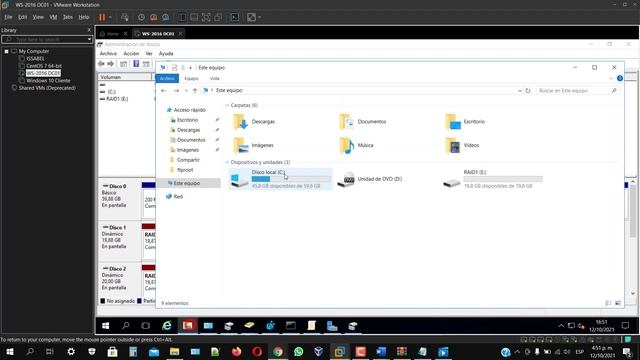Open library search dropdown arrow

89,40
